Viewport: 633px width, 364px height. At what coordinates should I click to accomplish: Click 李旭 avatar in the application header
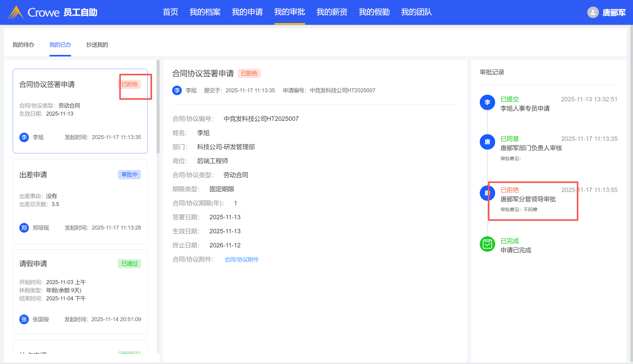[x=177, y=90]
